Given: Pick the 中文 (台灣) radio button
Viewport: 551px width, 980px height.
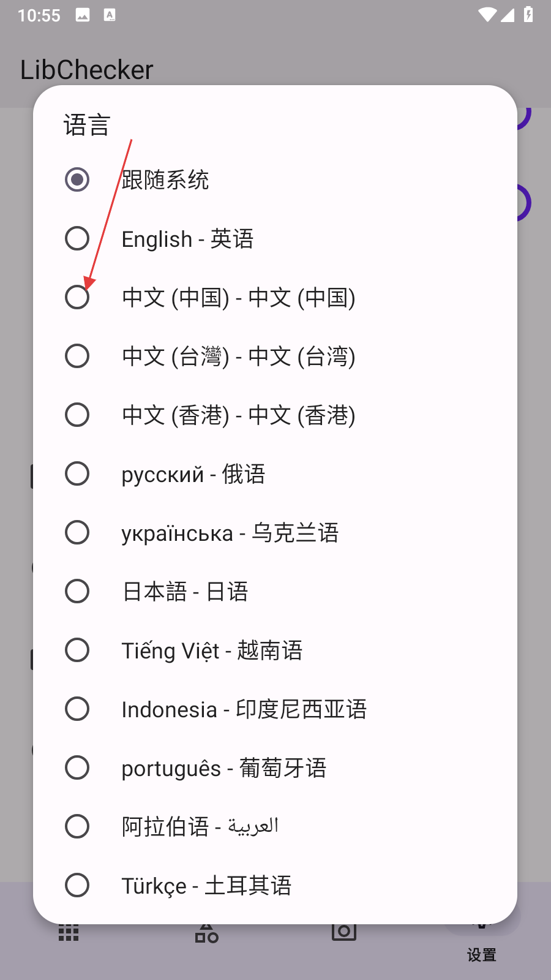Looking at the screenshot, I should [x=77, y=356].
